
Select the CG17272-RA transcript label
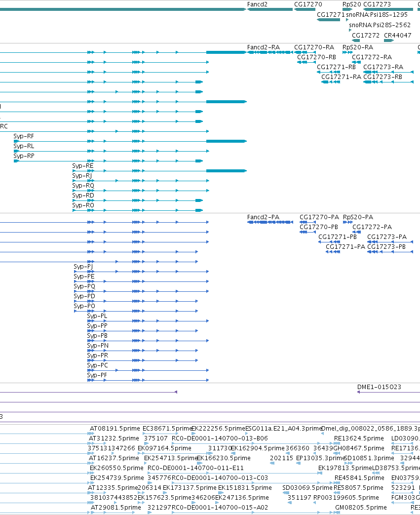pyautogui.click(x=372, y=57)
